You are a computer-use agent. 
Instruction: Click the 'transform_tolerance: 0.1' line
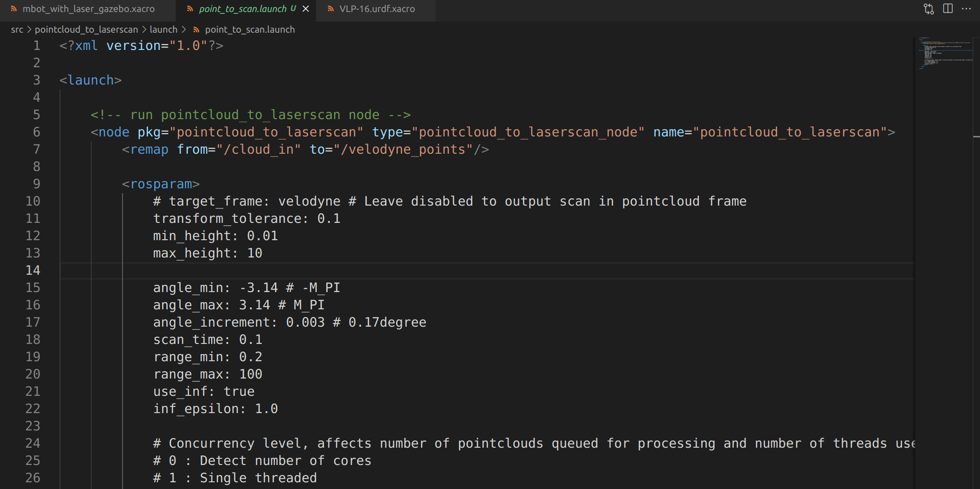247,219
